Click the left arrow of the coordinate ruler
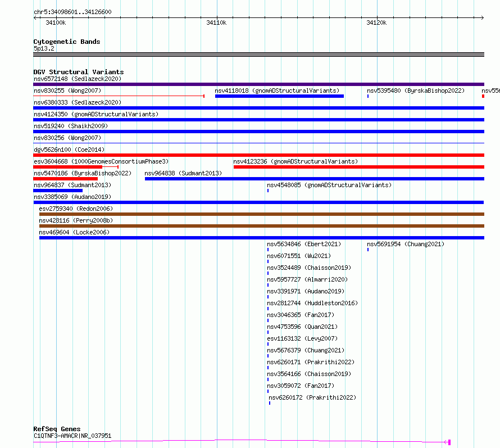500x448 pixels. [x=35, y=18]
